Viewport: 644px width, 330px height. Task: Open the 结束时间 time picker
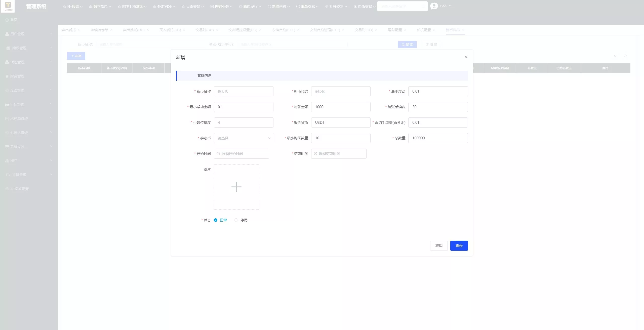click(x=339, y=154)
